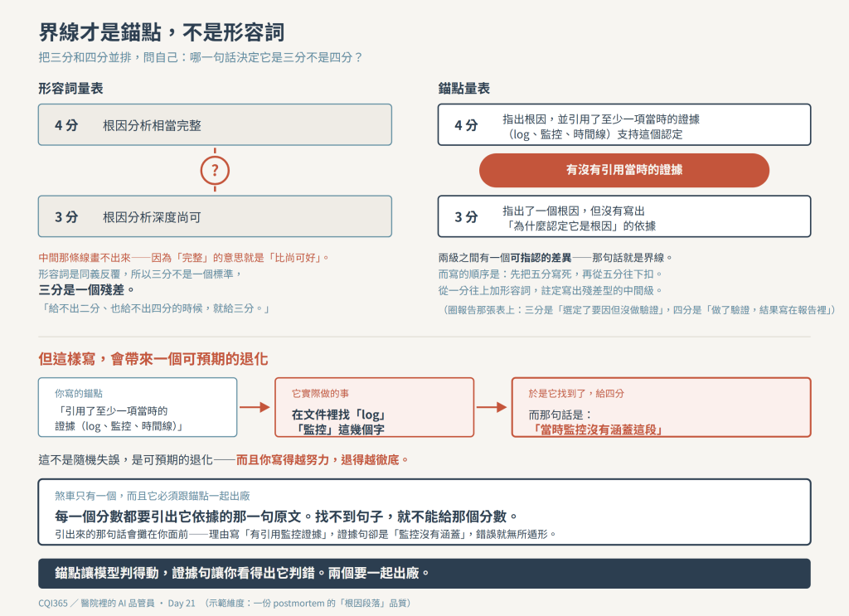
Task: Click the footer 'CQI365／醫院裡的 AI 品管員'
Action: click(96, 603)
